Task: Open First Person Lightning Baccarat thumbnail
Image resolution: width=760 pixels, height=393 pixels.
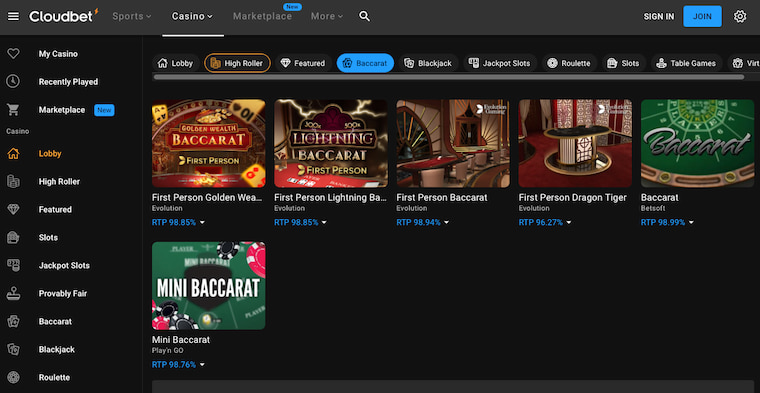Action: pos(331,143)
